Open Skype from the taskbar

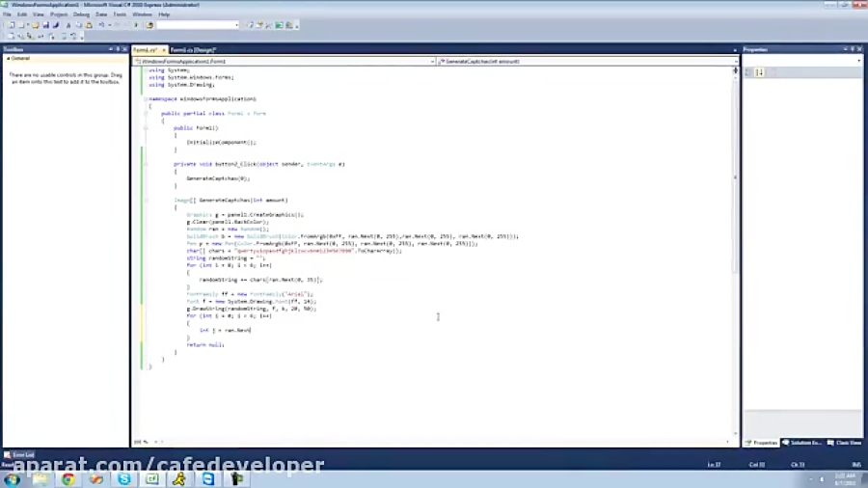124,479
